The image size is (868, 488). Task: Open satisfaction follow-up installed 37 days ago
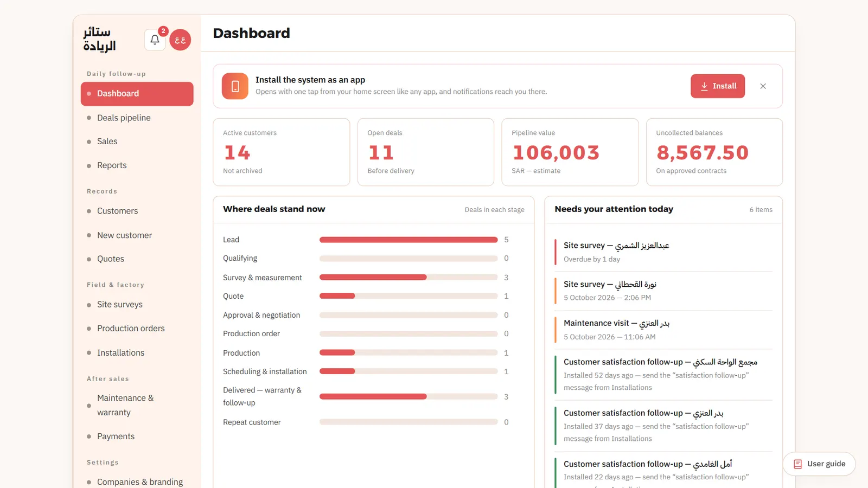[663, 426]
